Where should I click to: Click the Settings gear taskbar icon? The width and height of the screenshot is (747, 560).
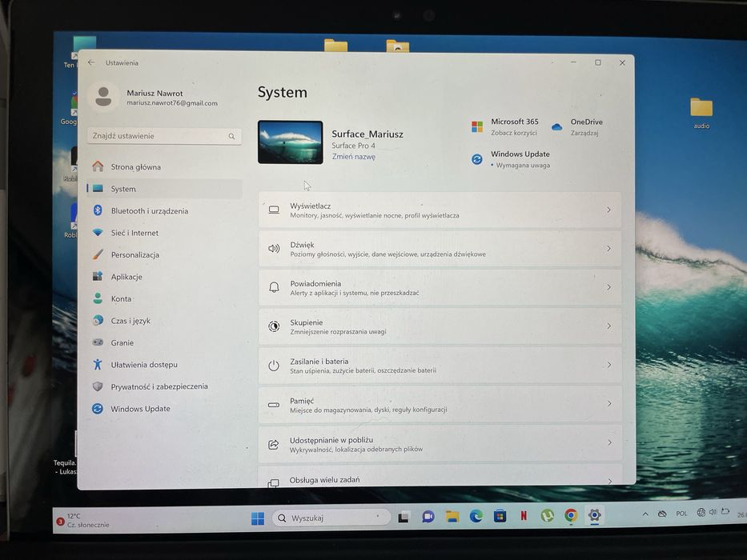[x=594, y=514]
